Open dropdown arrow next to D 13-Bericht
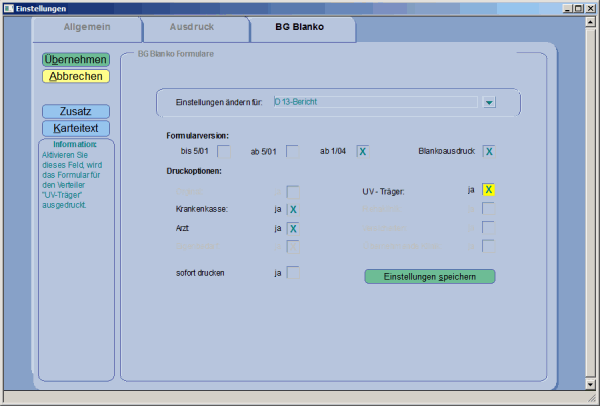Screen dimensions: 600x406 (489, 102)
